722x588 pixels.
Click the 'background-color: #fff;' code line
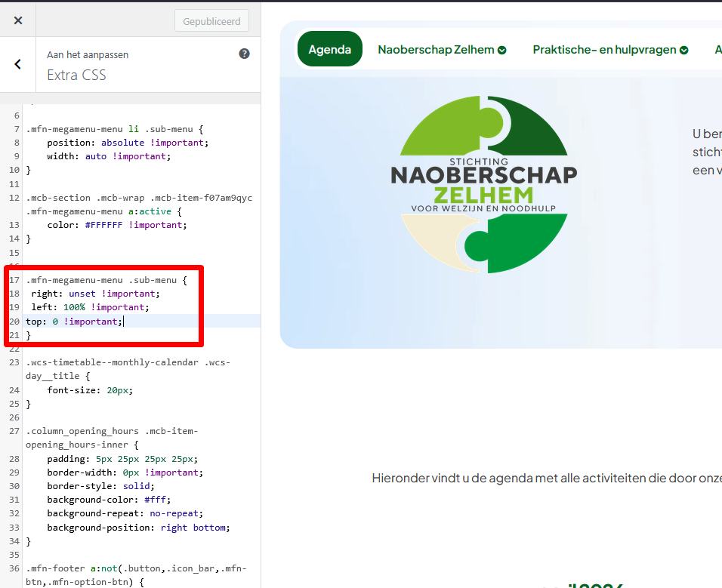(x=109, y=500)
